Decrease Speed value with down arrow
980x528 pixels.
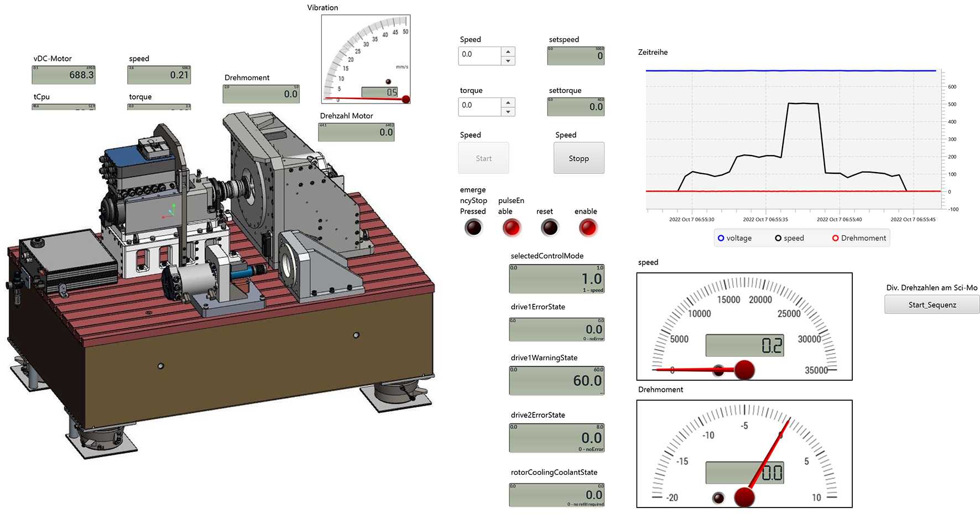tap(508, 61)
